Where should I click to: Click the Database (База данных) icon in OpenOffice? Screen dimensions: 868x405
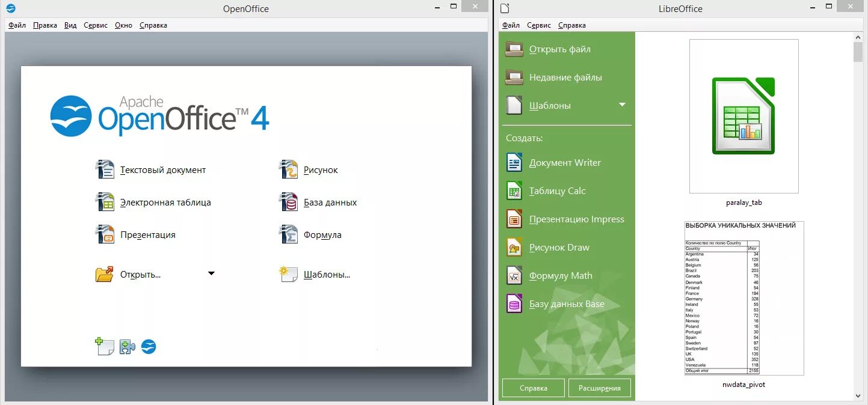(289, 202)
